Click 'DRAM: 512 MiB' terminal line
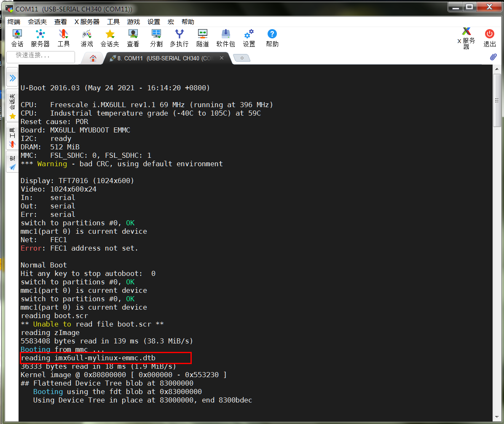 click(50, 147)
